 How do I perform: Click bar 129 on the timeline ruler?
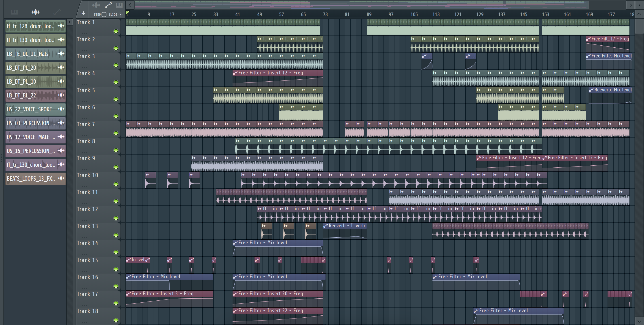click(x=479, y=15)
